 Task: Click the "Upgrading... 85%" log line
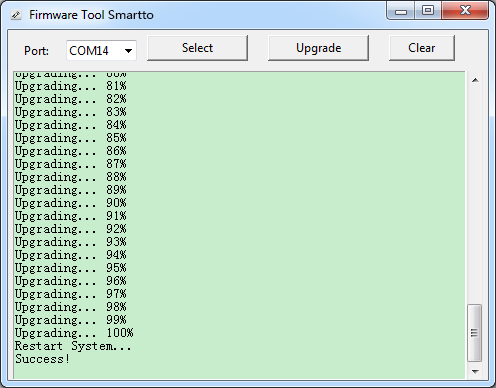point(71,138)
